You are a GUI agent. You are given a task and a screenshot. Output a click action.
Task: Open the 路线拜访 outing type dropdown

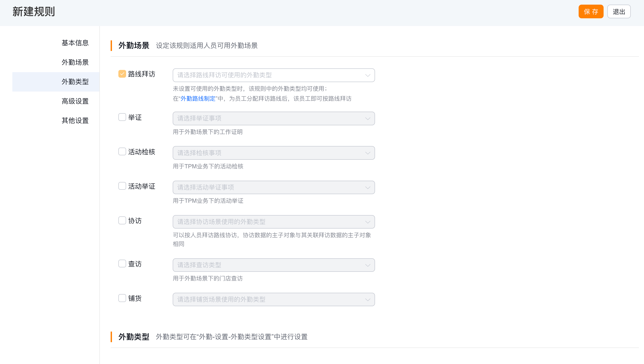click(273, 75)
